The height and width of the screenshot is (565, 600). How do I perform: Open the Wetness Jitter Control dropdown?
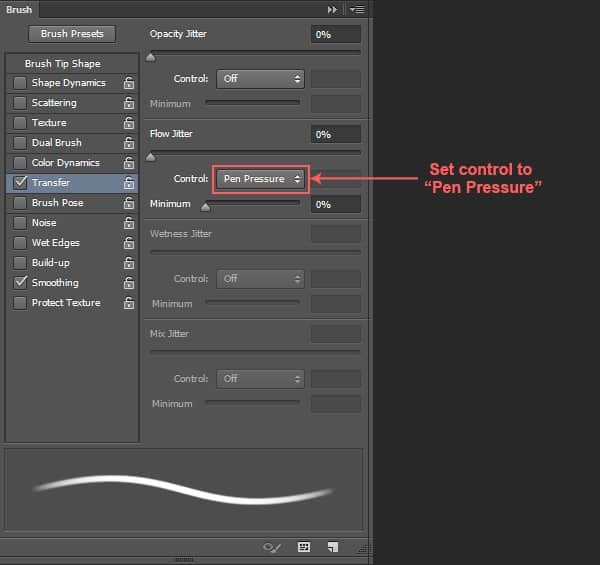260,279
